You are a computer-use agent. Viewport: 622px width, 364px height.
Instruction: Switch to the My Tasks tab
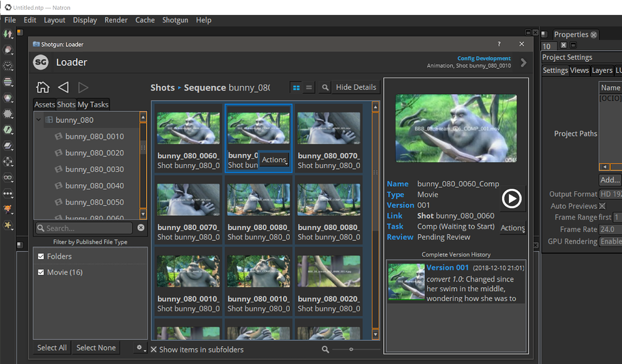click(92, 104)
